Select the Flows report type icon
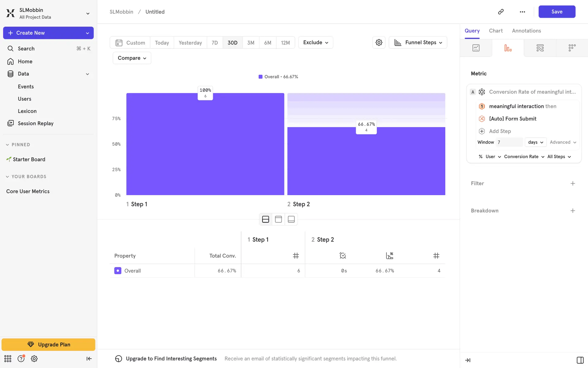588x368 pixels. tap(540, 48)
